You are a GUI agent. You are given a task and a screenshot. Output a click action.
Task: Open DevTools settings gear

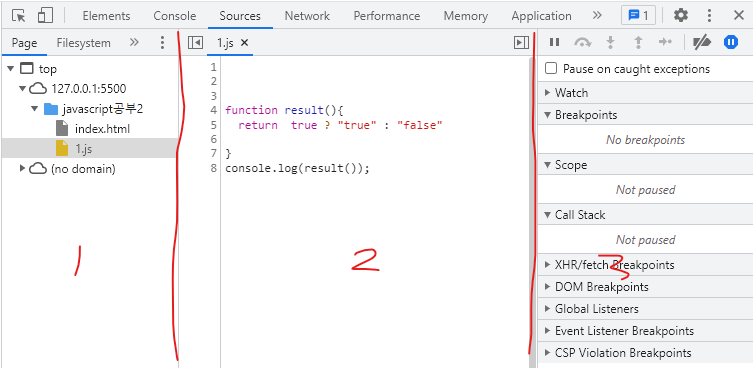coord(680,16)
